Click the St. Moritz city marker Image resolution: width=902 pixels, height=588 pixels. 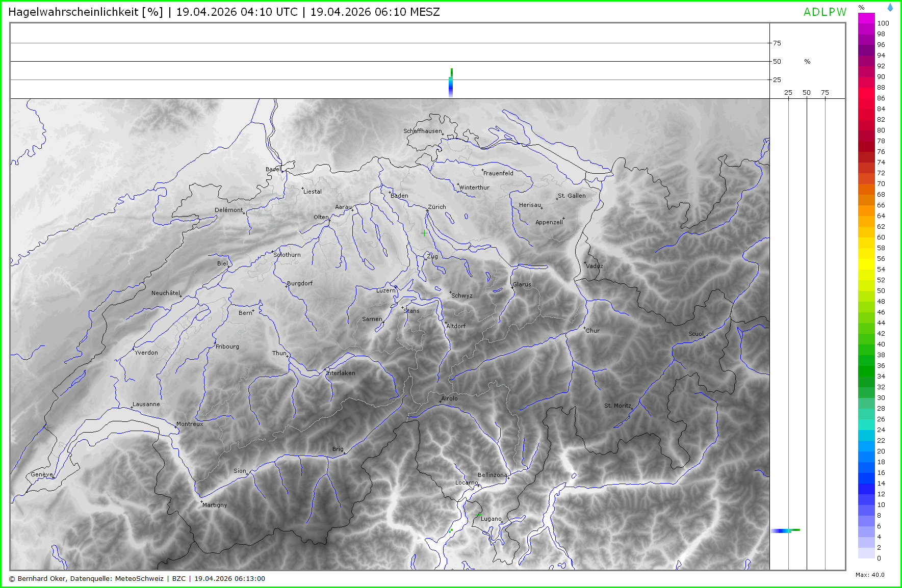pyautogui.click(x=632, y=409)
